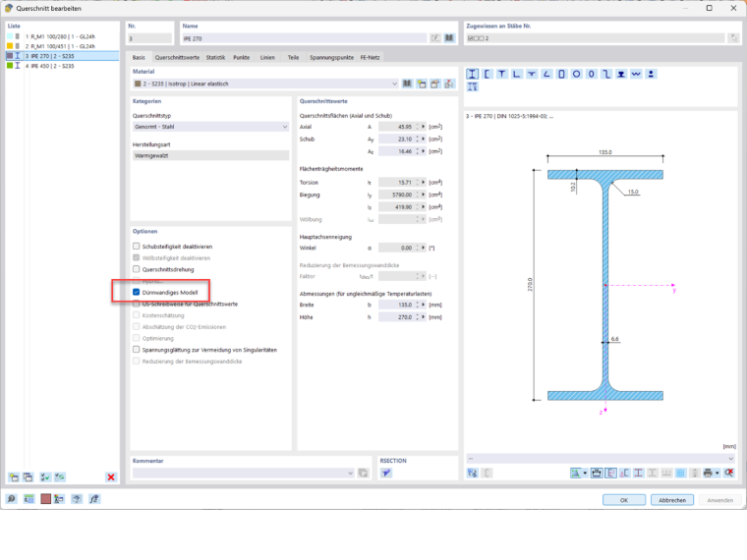This screenshot has height=560, width=747.
Task: Create new cross-section in list
Action: click(x=14, y=477)
